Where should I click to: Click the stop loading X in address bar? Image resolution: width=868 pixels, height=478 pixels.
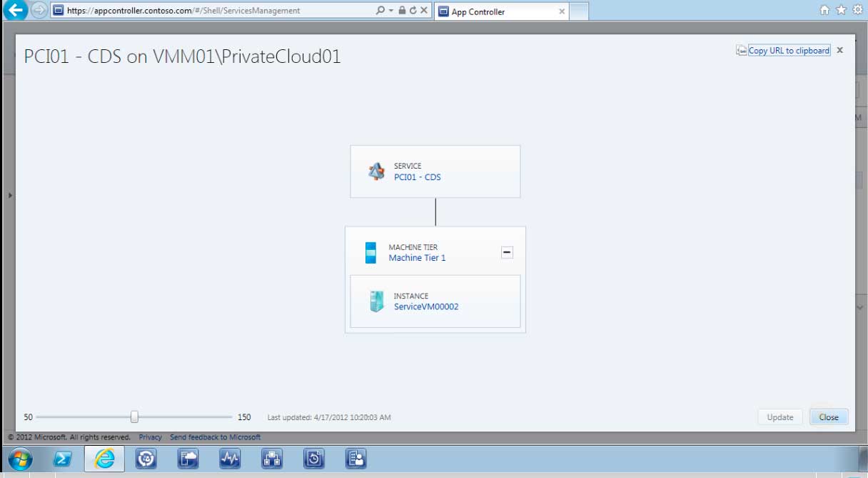coord(424,10)
